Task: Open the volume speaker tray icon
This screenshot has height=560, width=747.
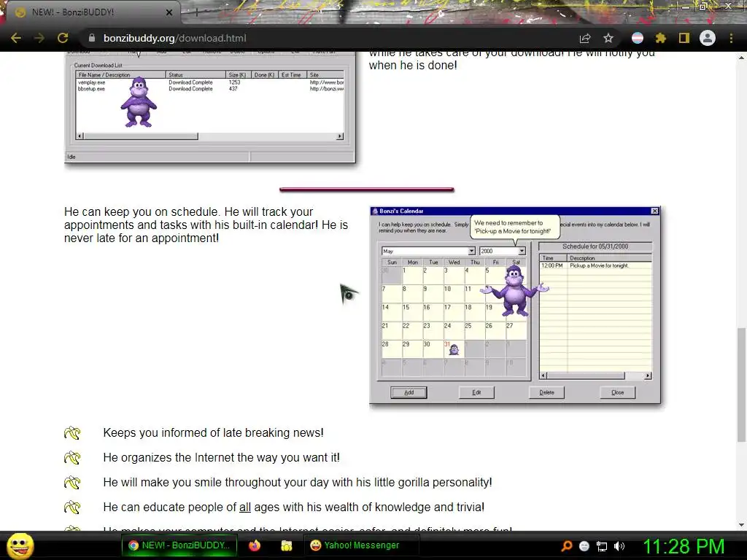Action: [x=619, y=546]
